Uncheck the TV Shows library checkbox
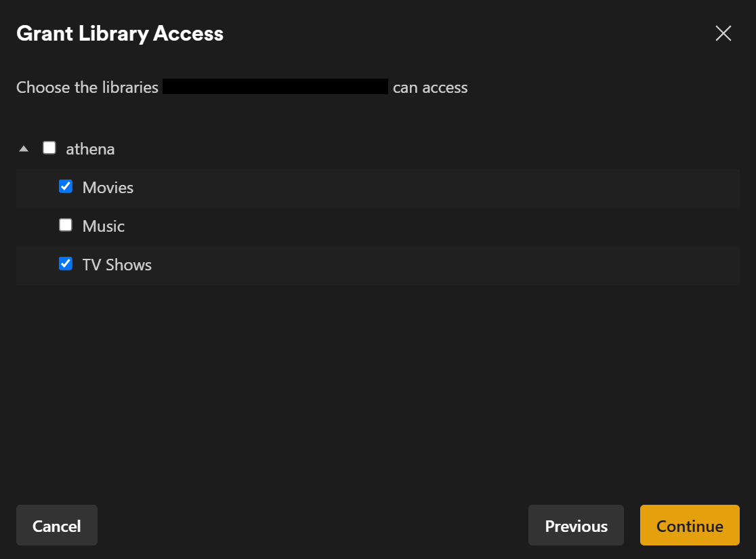 (65, 264)
